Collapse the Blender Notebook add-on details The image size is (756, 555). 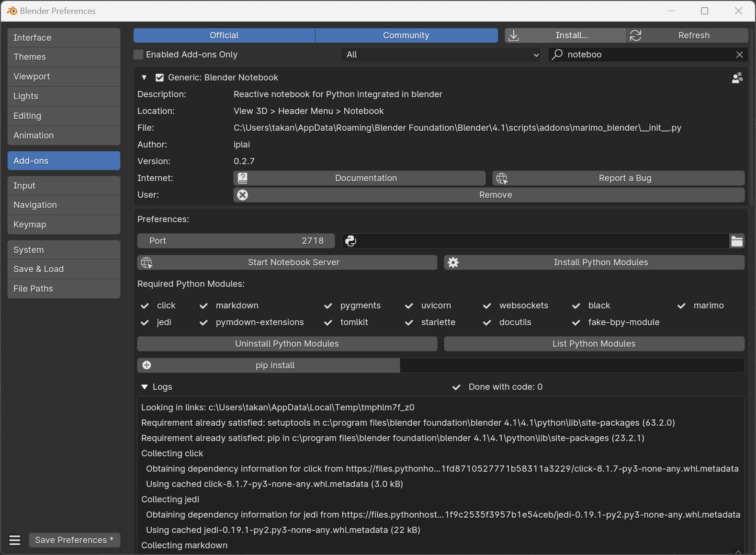pos(144,78)
